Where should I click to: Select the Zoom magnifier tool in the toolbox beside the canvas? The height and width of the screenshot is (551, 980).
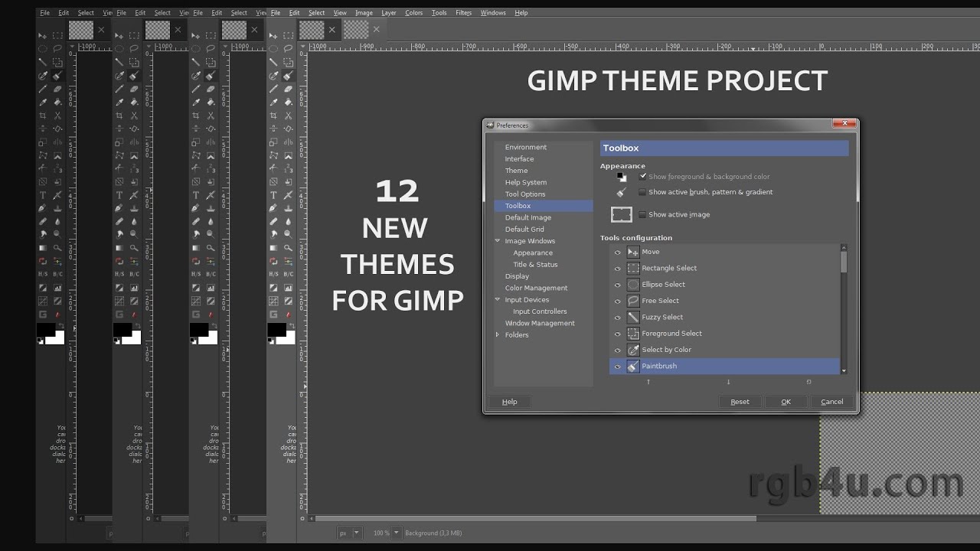coord(288,248)
